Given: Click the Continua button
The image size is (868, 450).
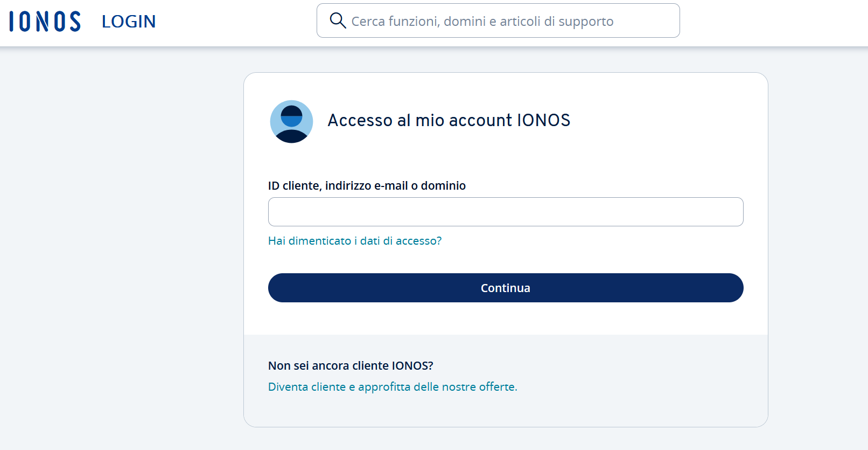Looking at the screenshot, I should tap(506, 288).
